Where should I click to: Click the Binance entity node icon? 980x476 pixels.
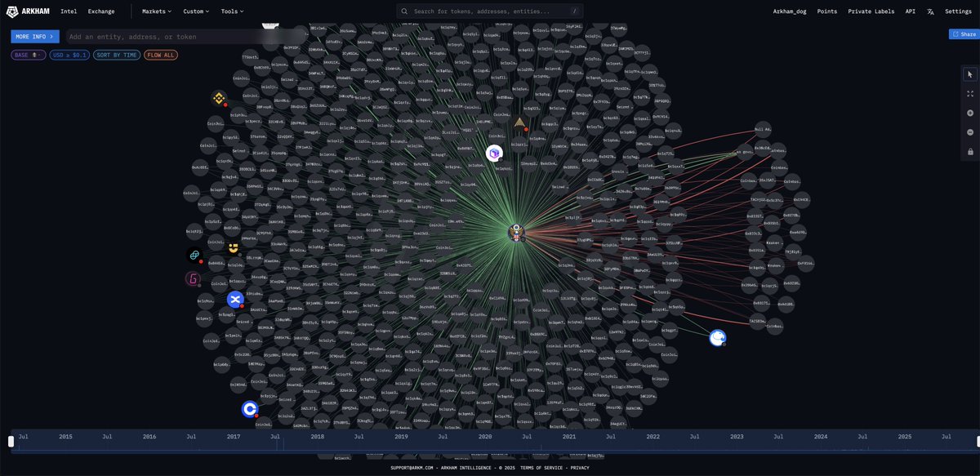pyautogui.click(x=219, y=98)
